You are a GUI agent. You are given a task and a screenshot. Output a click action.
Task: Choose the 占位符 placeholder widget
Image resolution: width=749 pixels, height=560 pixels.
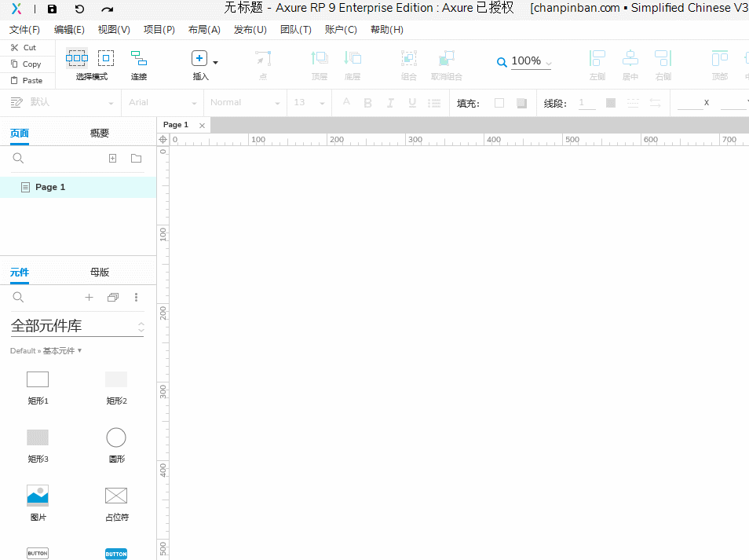click(x=116, y=496)
